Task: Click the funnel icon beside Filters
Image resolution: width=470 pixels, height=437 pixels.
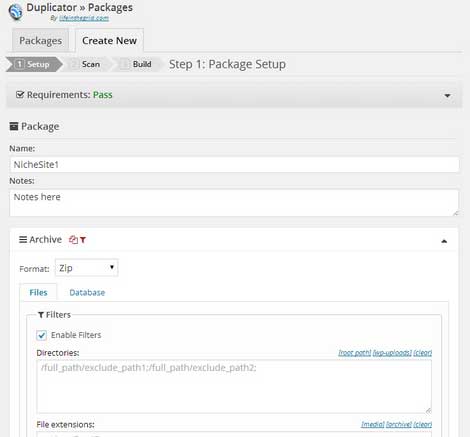Action: [41, 315]
